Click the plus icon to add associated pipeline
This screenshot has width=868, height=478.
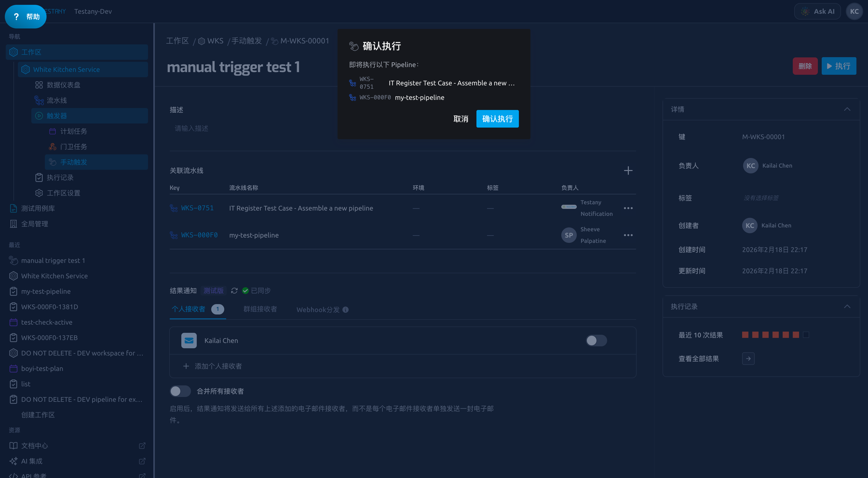[x=628, y=171]
